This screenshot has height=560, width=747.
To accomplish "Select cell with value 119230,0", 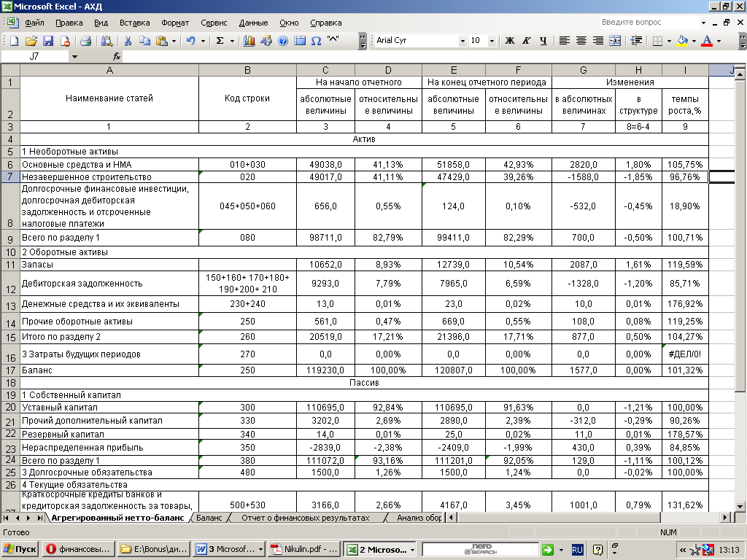I will pyautogui.click(x=325, y=370).
